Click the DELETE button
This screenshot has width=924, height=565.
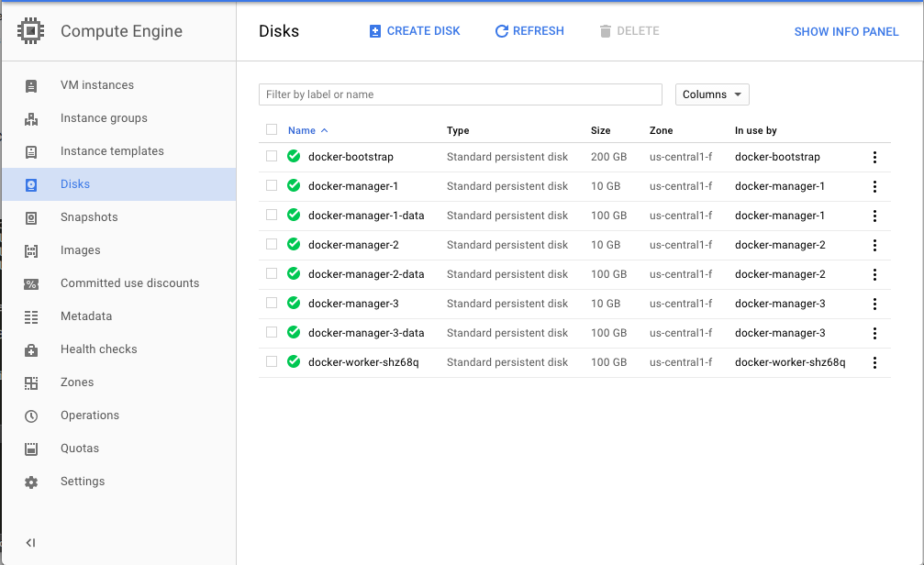tap(629, 30)
